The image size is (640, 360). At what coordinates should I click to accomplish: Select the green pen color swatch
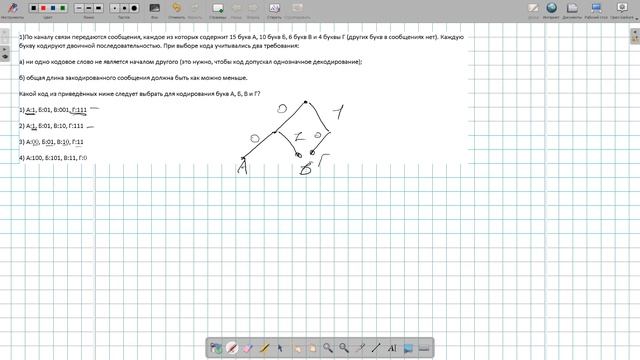(x=63, y=8)
